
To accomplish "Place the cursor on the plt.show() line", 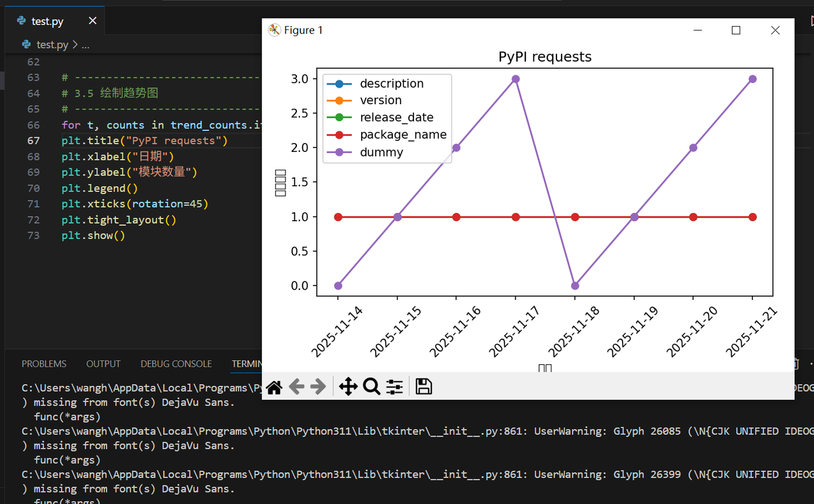I will coord(93,236).
